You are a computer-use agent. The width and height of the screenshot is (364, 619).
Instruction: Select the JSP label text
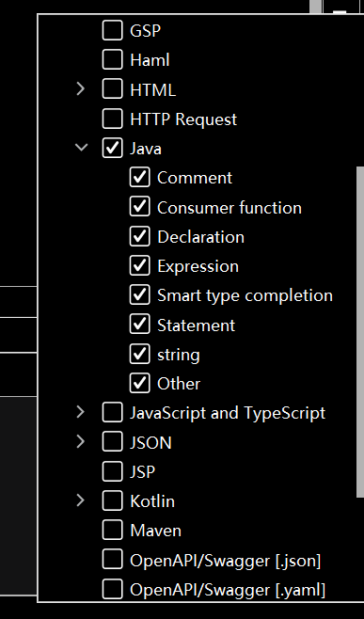tap(143, 471)
